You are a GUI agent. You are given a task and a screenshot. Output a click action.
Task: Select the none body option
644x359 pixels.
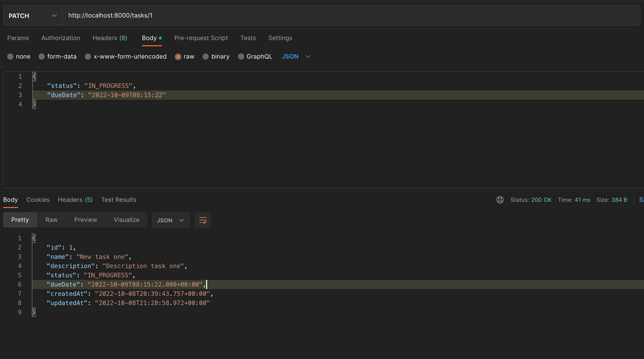19,57
